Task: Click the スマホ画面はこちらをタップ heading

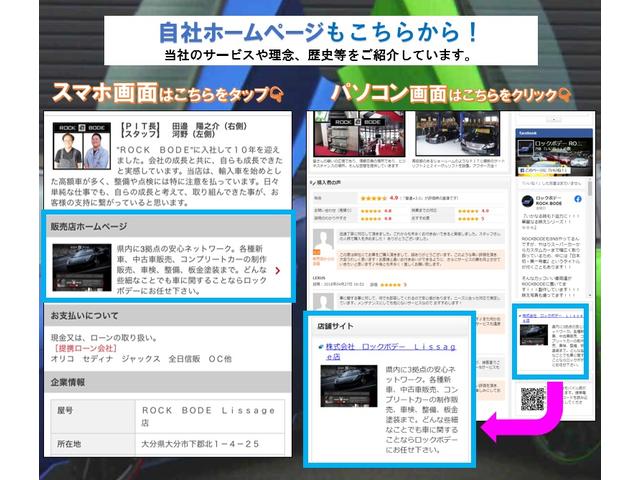Action: click(168, 93)
